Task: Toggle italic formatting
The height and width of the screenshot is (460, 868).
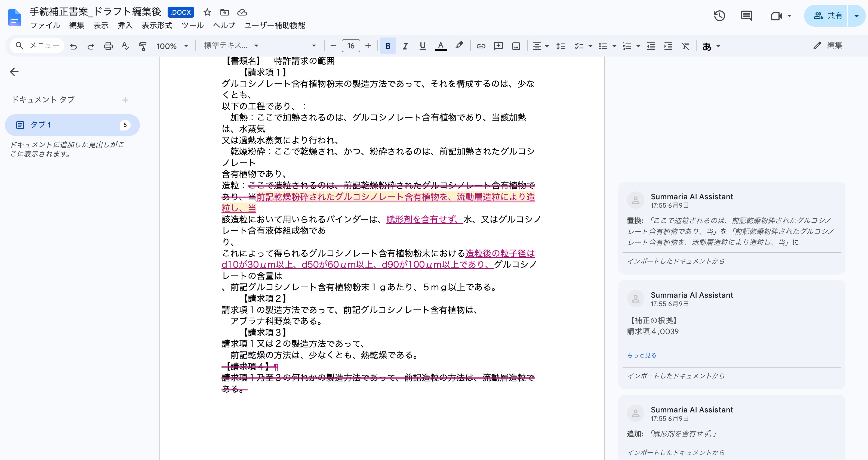Action: click(405, 46)
